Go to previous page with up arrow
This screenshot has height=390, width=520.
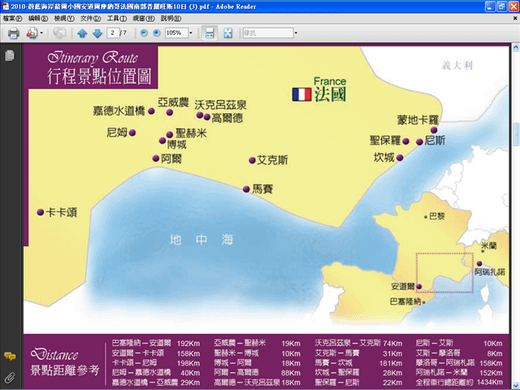(x=82, y=33)
